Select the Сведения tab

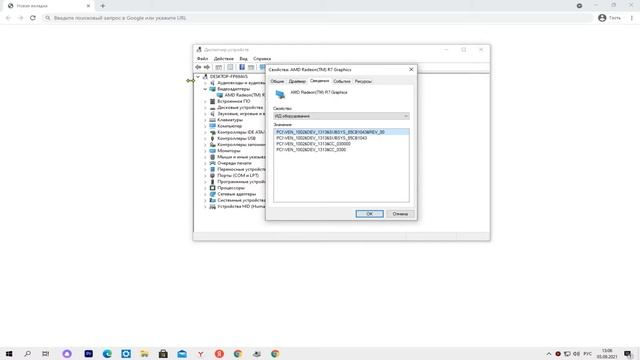pyautogui.click(x=319, y=81)
